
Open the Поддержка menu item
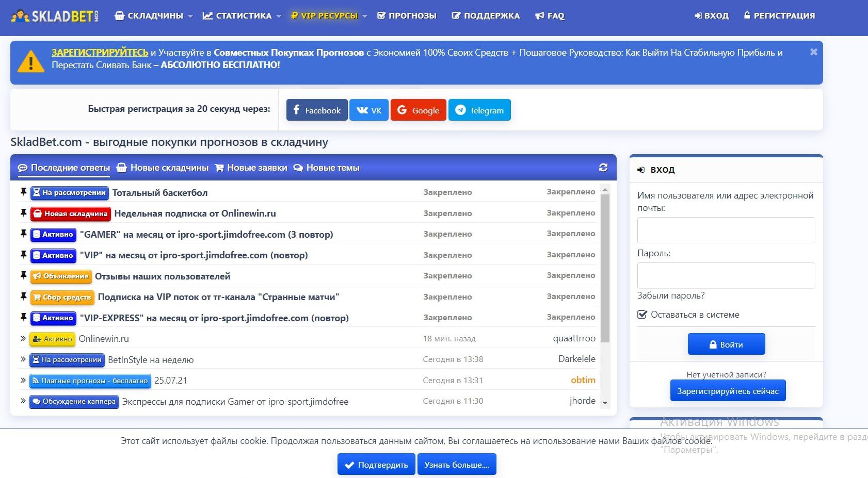pyautogui.click(x=486, y=16)
